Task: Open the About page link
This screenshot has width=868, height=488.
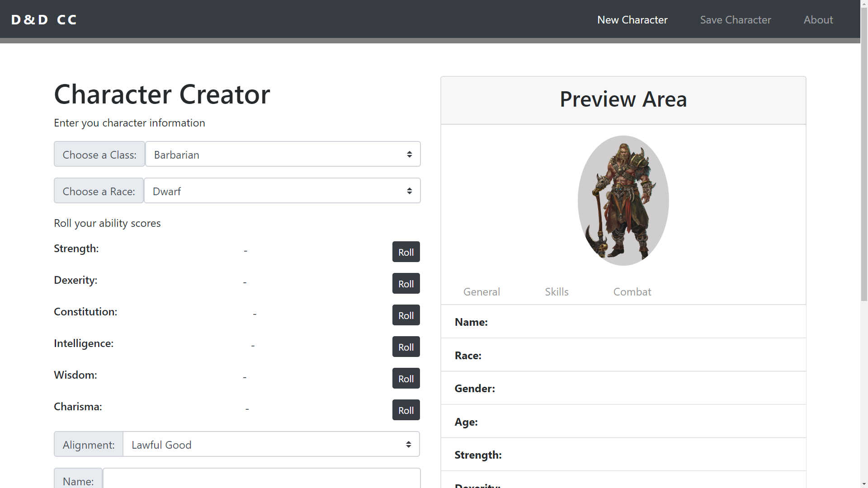Action: tap(818, 20)
